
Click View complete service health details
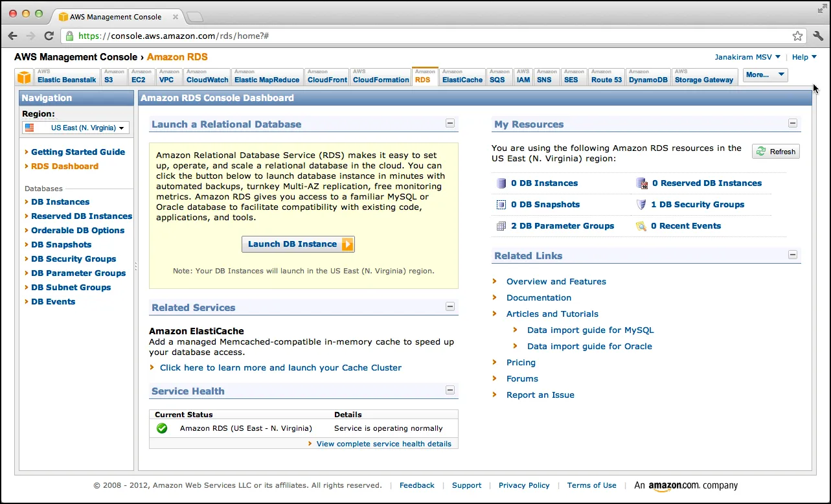(384, 444)
